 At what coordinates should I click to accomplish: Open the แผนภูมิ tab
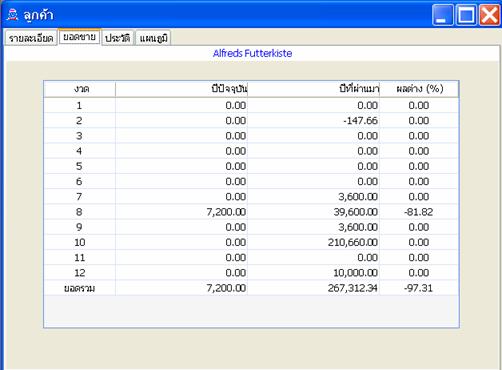[153, 38]
